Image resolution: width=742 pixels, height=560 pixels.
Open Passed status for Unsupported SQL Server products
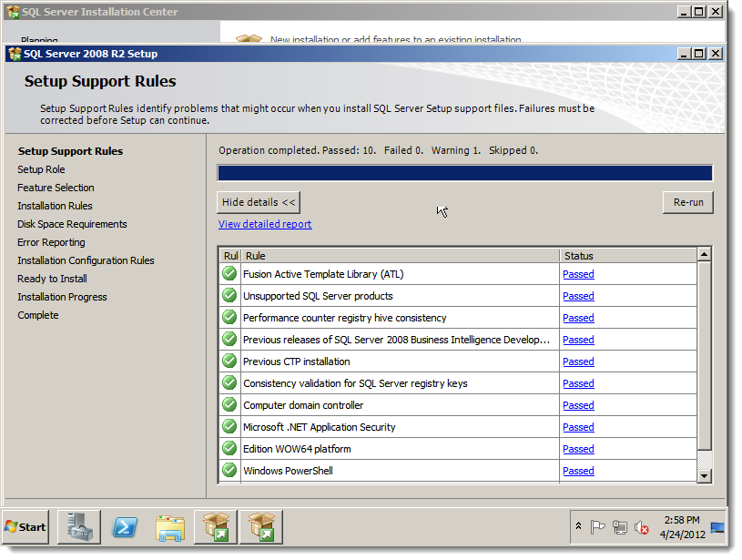(578, 296)
